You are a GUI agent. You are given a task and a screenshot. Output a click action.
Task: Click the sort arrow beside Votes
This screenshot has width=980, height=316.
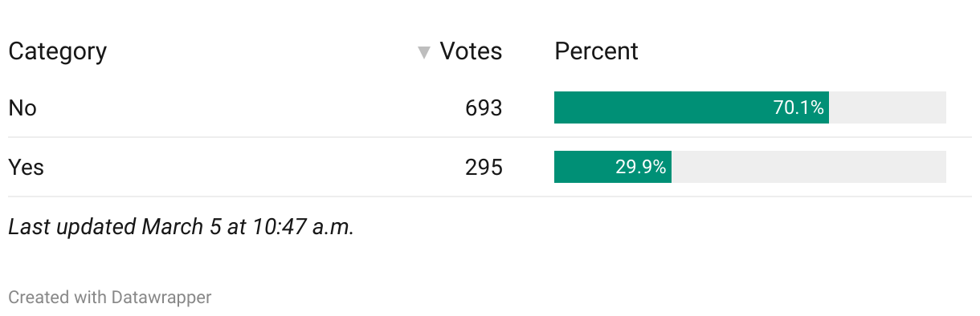click(x=424, y=53)
